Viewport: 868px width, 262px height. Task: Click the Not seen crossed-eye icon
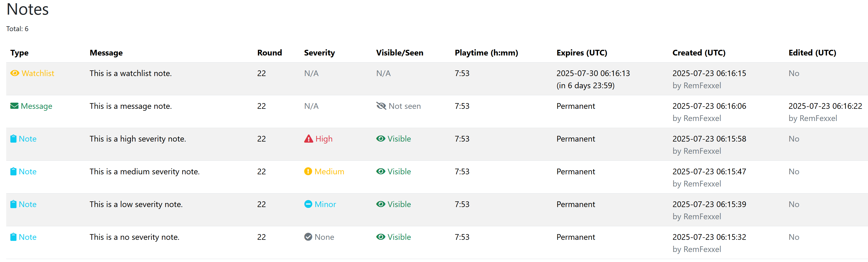[x=381, y=106]
